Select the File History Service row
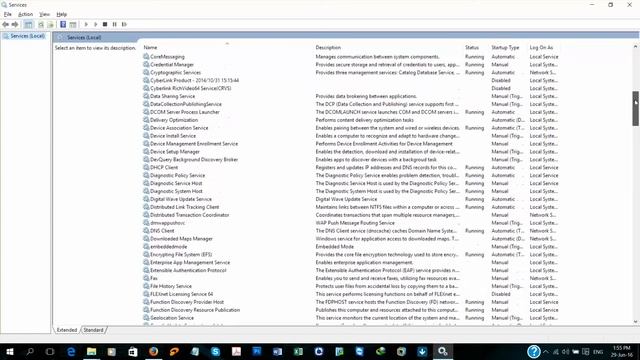This screenshot has height=360, width=640. (x=351, y=286)
